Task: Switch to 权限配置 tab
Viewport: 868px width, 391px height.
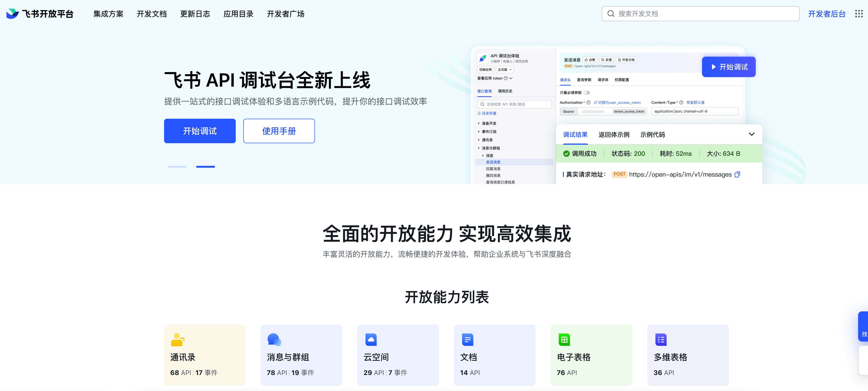Action: [x=622, y=80]
